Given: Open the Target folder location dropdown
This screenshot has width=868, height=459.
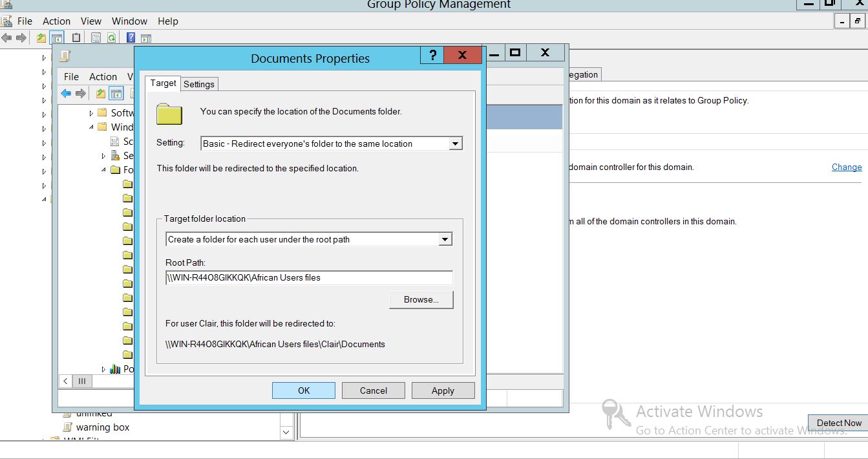Looking at the screenshot, I should tap(445, 239).
